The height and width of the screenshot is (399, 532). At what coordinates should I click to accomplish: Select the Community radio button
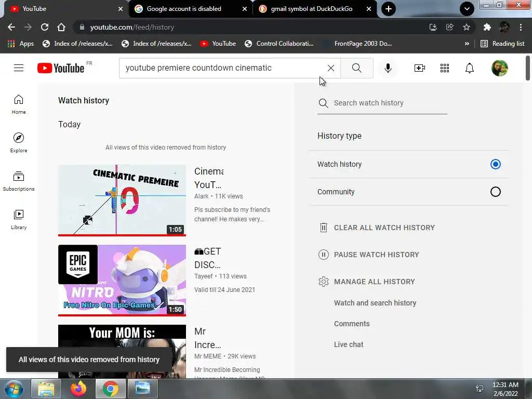coord(495,192)
